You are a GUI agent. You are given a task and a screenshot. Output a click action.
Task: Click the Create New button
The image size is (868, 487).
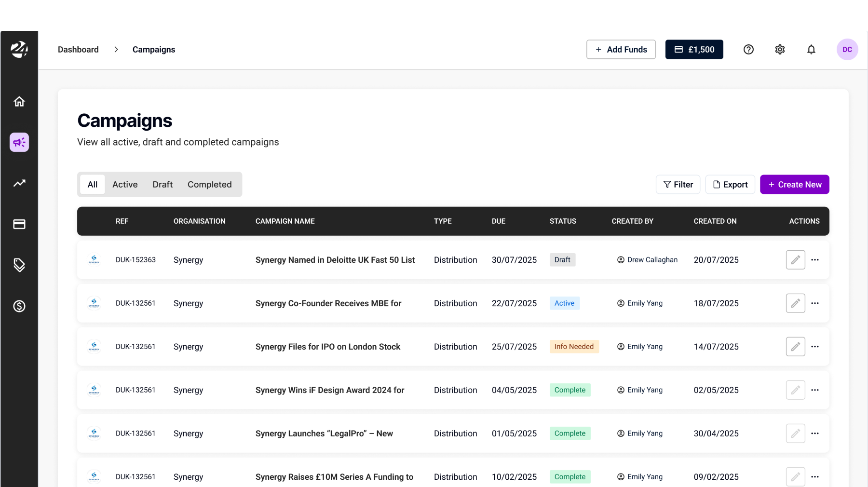(x=794, y=184)
